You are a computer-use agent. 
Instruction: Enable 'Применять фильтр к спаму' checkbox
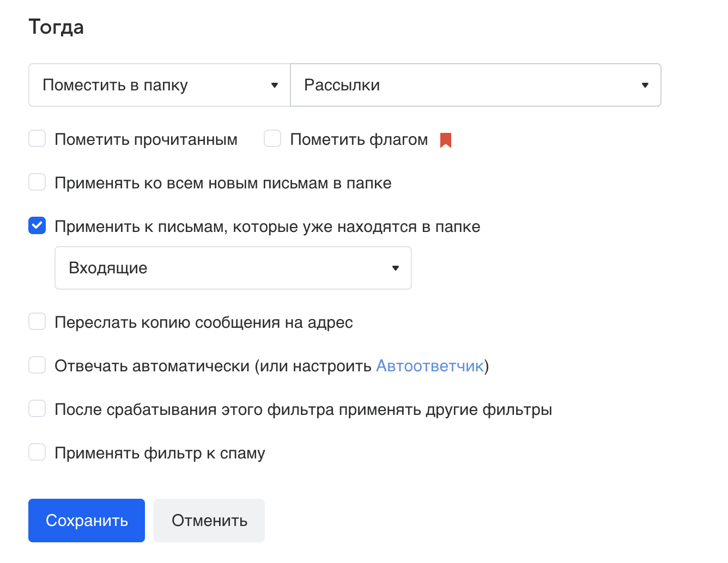click(37, 452)
